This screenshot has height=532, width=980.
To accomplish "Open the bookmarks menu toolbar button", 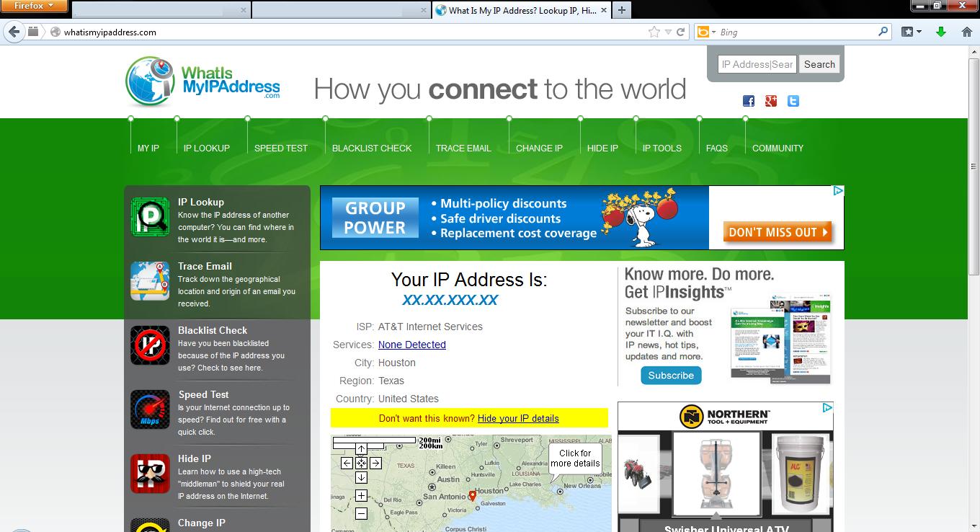I will (912, 32).
